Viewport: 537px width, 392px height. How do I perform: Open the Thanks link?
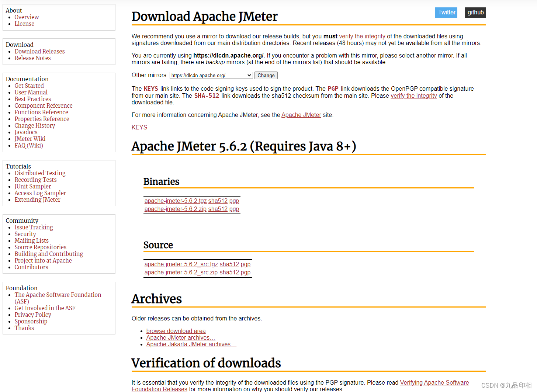point(24,328)
